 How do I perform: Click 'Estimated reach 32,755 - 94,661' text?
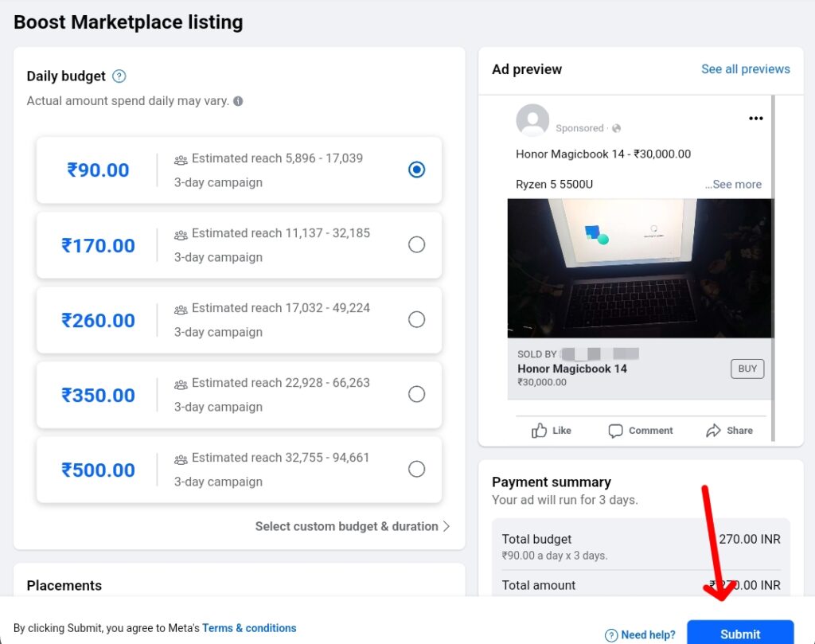280,458
